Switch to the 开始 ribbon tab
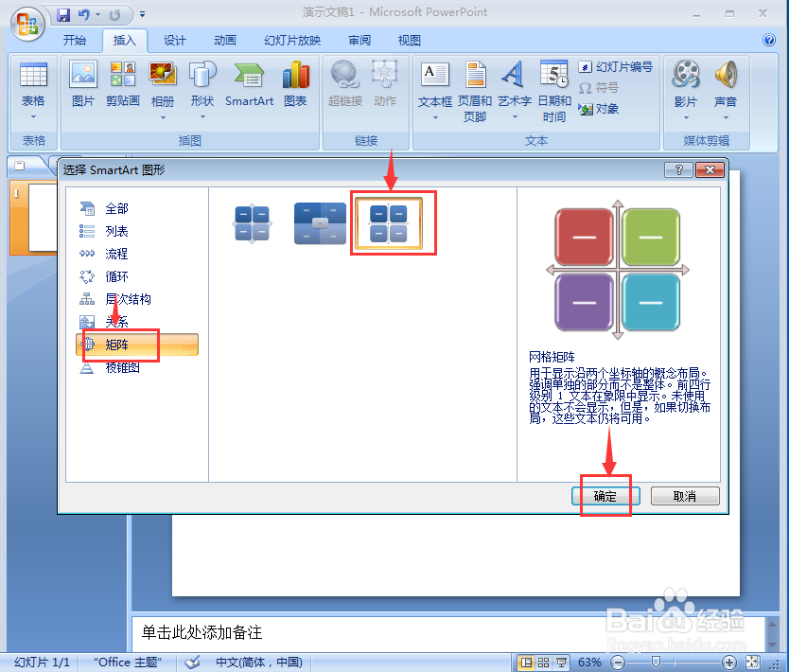This screenshot has width=789, height=672. (75, 41)
